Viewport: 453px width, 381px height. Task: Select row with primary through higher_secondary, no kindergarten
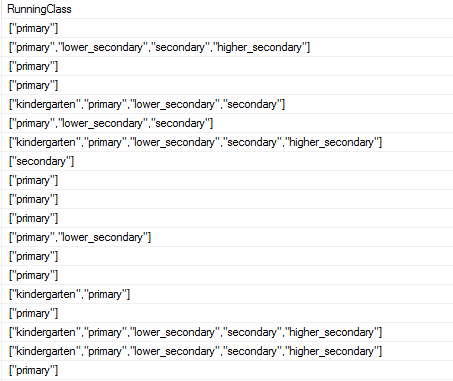pyautogui.click(x=227, y=47)
